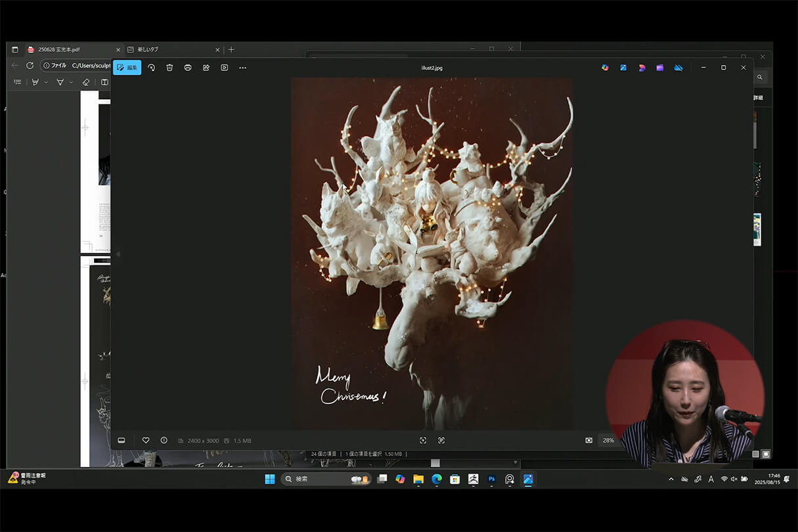Click the Edit (編集) button in Photos

(127, 68)
